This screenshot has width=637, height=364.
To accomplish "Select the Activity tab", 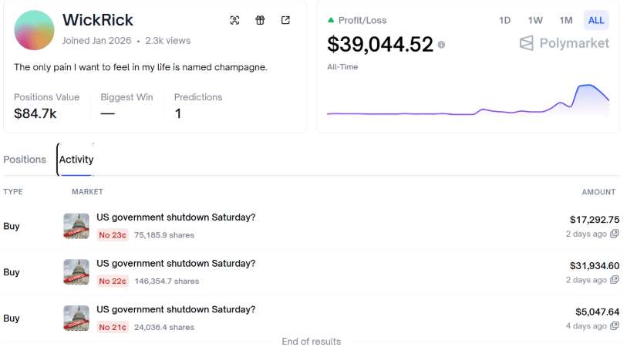I will [76, 160].
